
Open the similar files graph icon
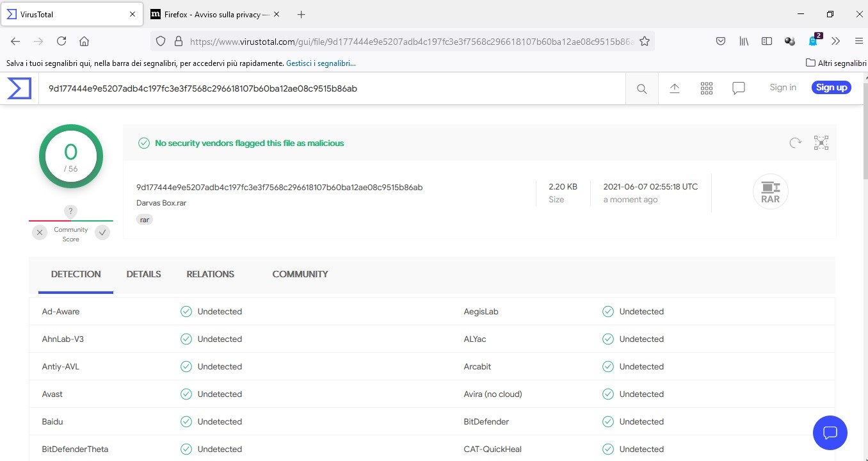(821, 143)
